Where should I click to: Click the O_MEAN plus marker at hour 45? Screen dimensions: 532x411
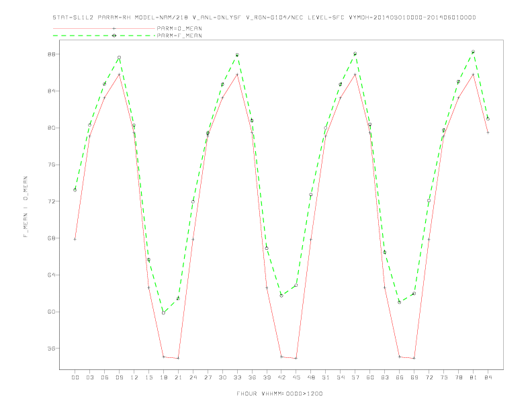pos(296,358)
